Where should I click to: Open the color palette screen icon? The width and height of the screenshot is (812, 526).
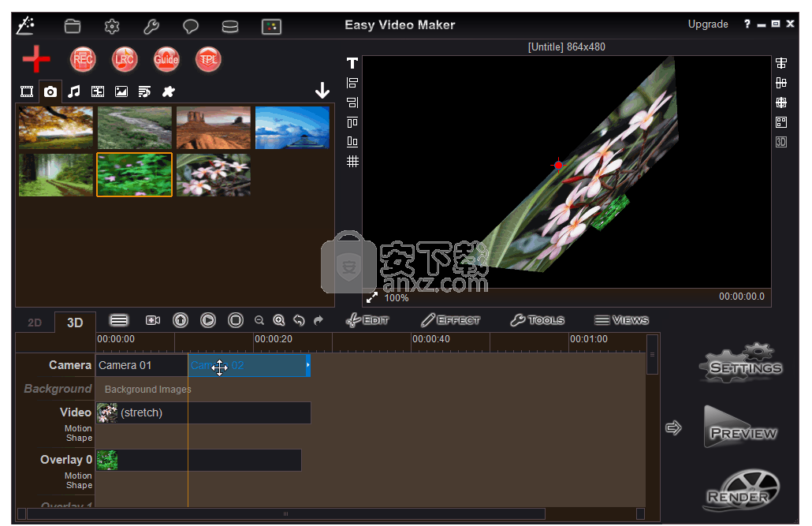271,27
